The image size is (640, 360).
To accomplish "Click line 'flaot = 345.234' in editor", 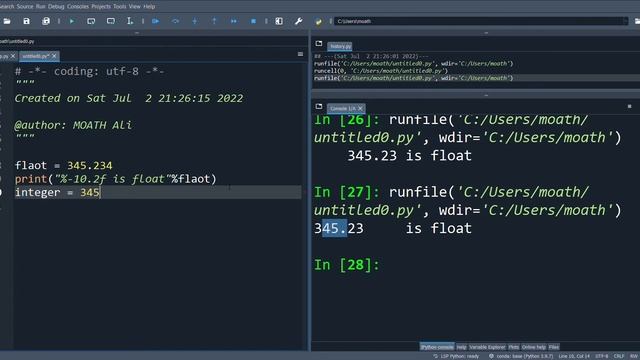I will coord(63,165).
